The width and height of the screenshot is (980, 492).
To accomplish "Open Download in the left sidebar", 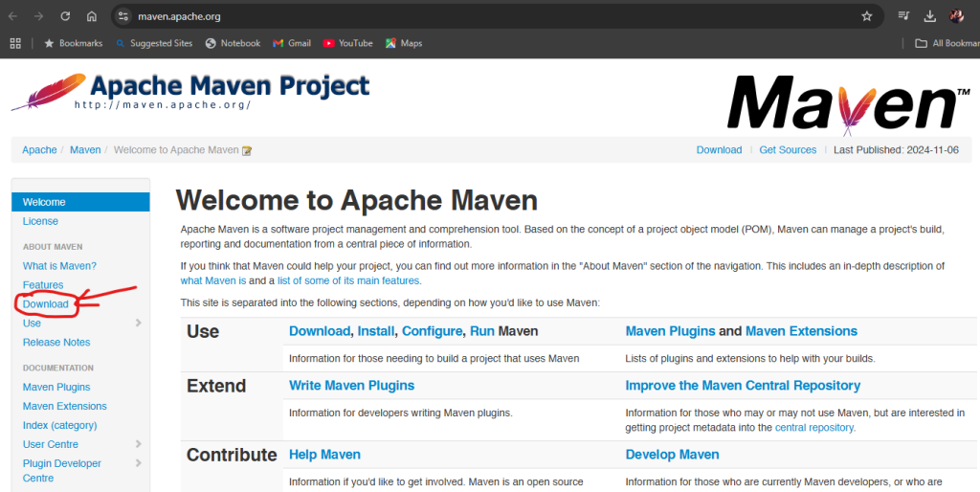I will tap(46, 304).
